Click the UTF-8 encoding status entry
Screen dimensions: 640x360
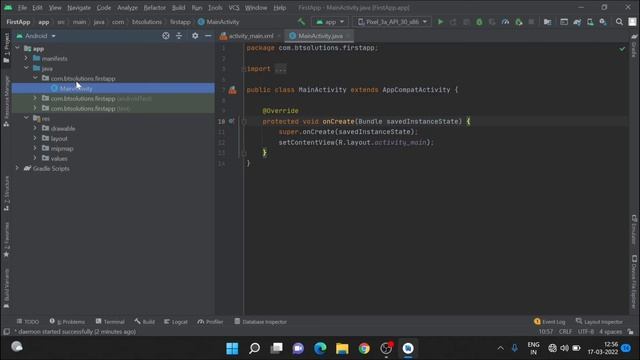point(586,332)
